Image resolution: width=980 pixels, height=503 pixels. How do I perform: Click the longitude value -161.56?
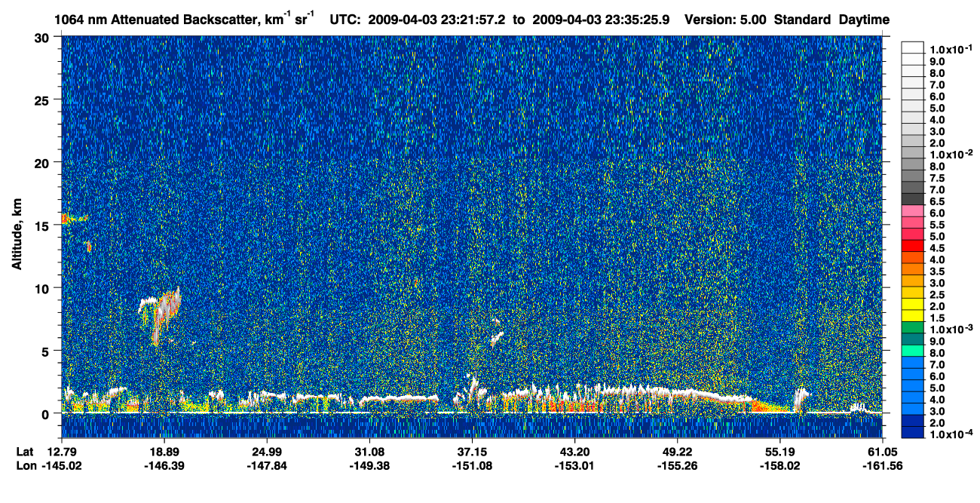point(882,466)
